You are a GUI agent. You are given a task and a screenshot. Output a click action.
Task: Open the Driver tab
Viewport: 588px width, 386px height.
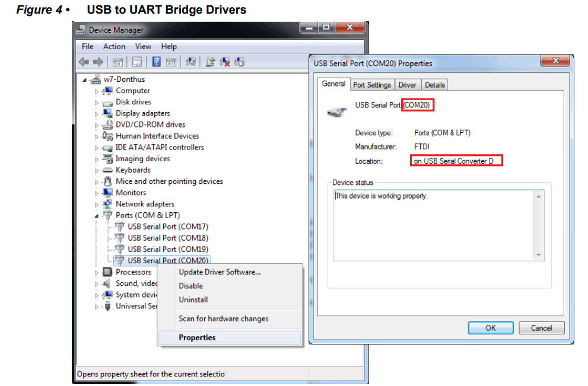[x=407, y=84]
